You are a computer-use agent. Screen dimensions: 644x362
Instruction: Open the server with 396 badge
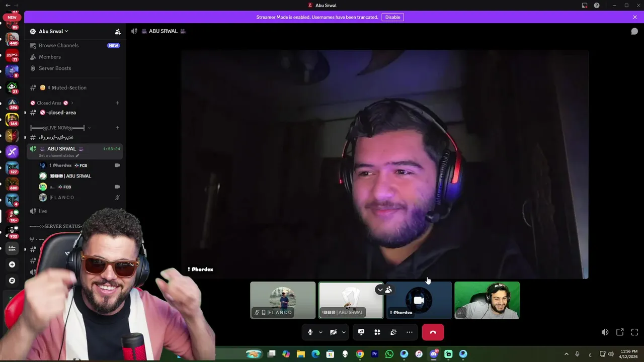[x=12, y=104]
